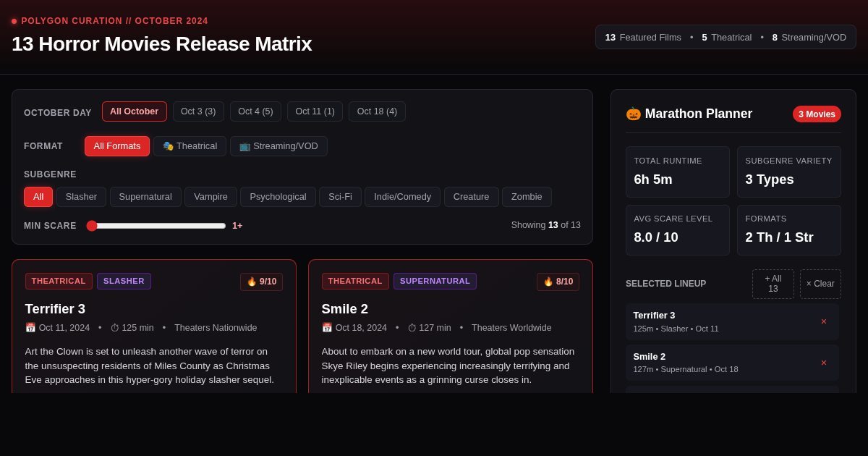Viewport: 868px width, 456px height.
Task: Click the Avg Scare Level 8.0 / 10 value
Action: click(x=656, y=237)
